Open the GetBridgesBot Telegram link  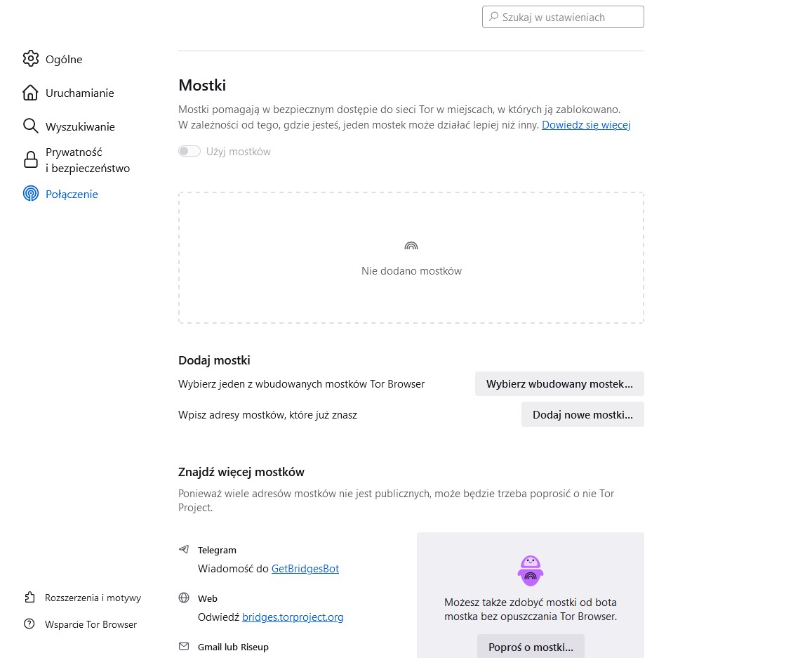pyautogui.click(x=305, y=569)
